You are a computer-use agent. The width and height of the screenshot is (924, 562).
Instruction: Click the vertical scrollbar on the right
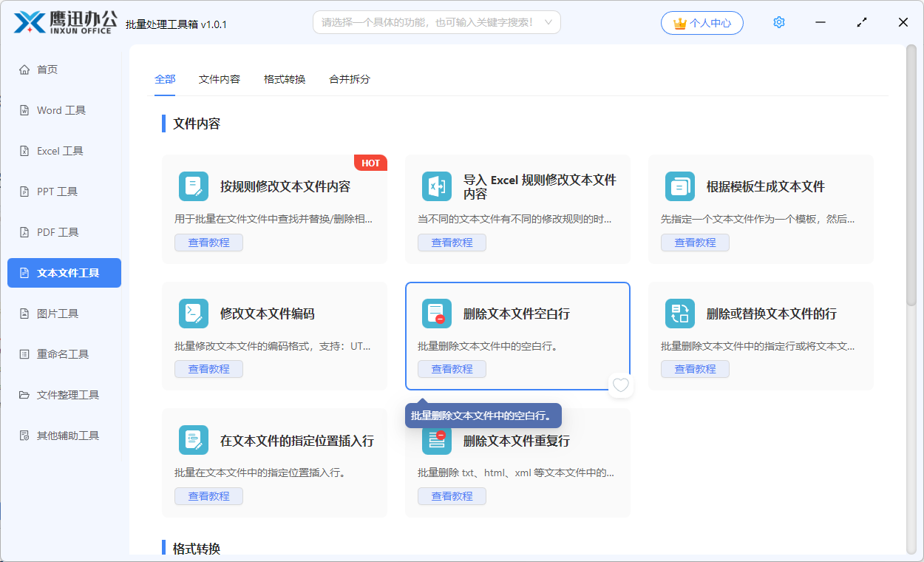coord(911,177)
